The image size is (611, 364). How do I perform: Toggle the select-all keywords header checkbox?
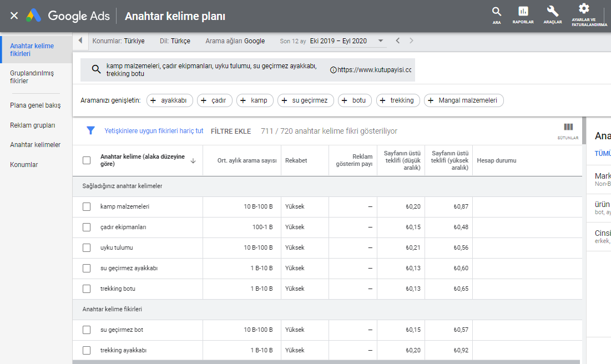point(87,160)
